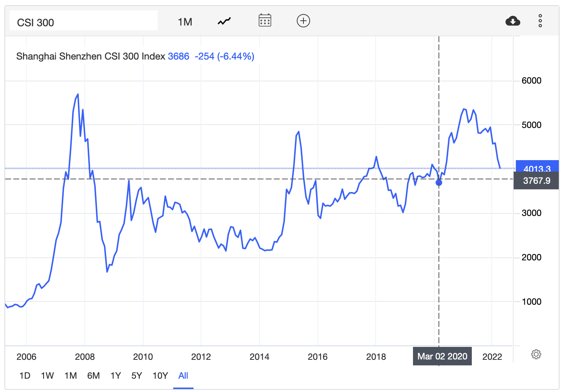Click the Mar 02 2020 date label

[x=442, y=356]
